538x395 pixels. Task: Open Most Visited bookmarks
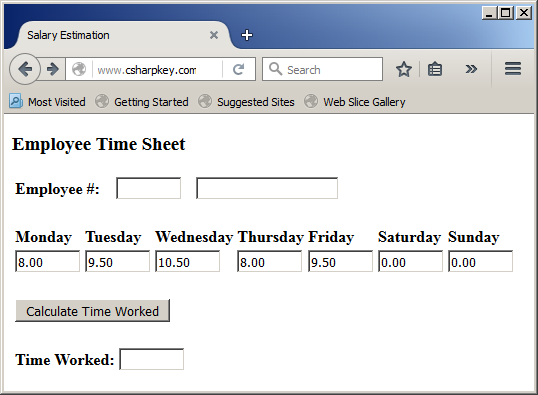click(47, 102)
